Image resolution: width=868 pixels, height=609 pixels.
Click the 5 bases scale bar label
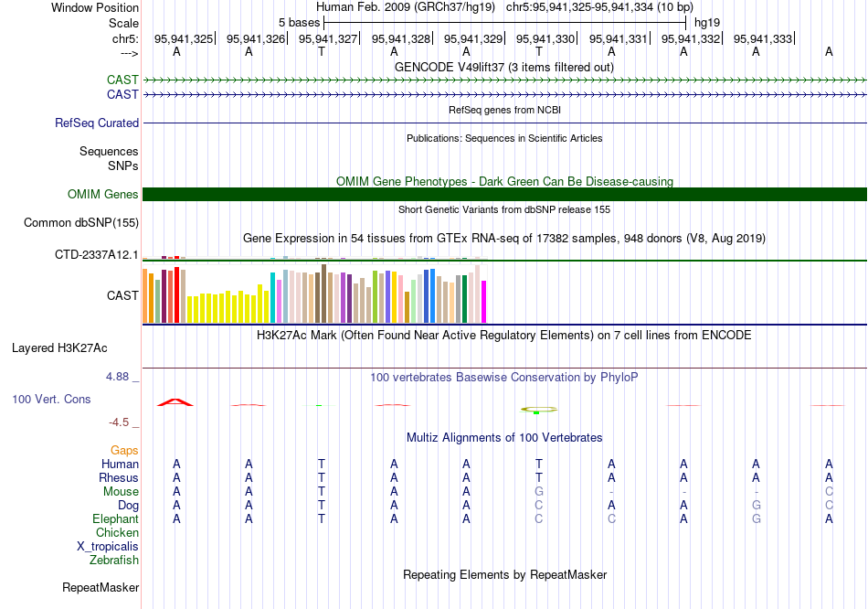(x=299, y=23)
